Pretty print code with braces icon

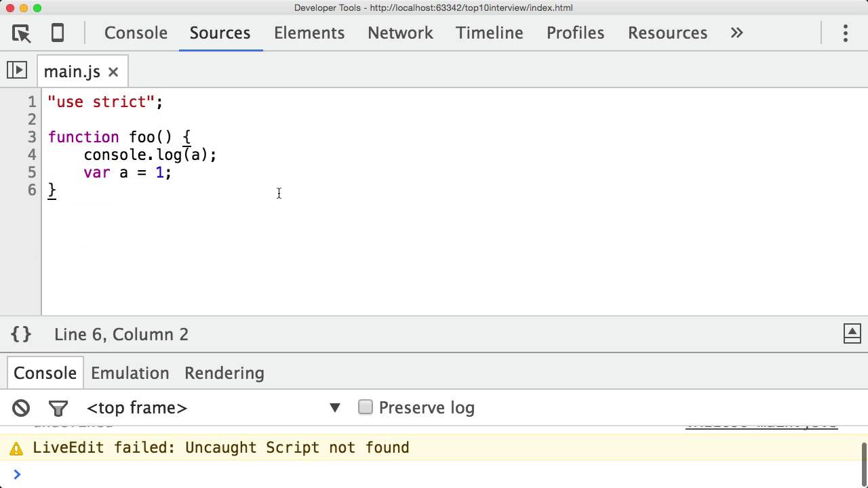tap(21, 334)
